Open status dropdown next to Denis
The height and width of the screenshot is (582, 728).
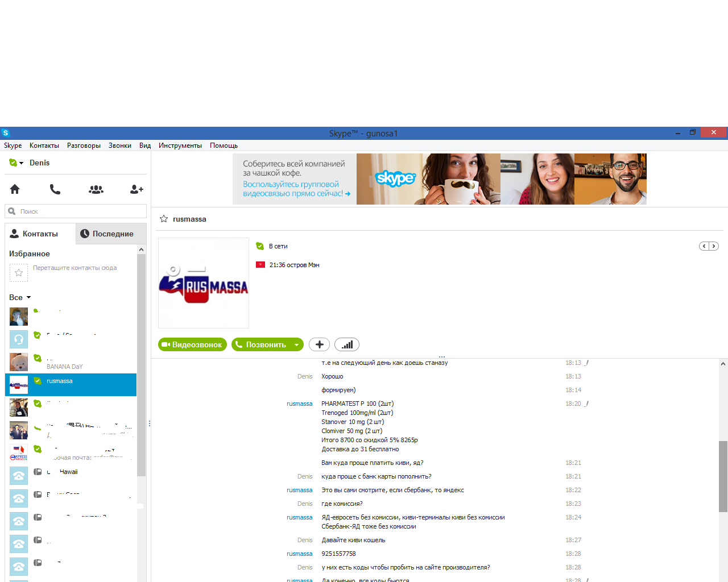pyautogui.click(x=16, y=163)
